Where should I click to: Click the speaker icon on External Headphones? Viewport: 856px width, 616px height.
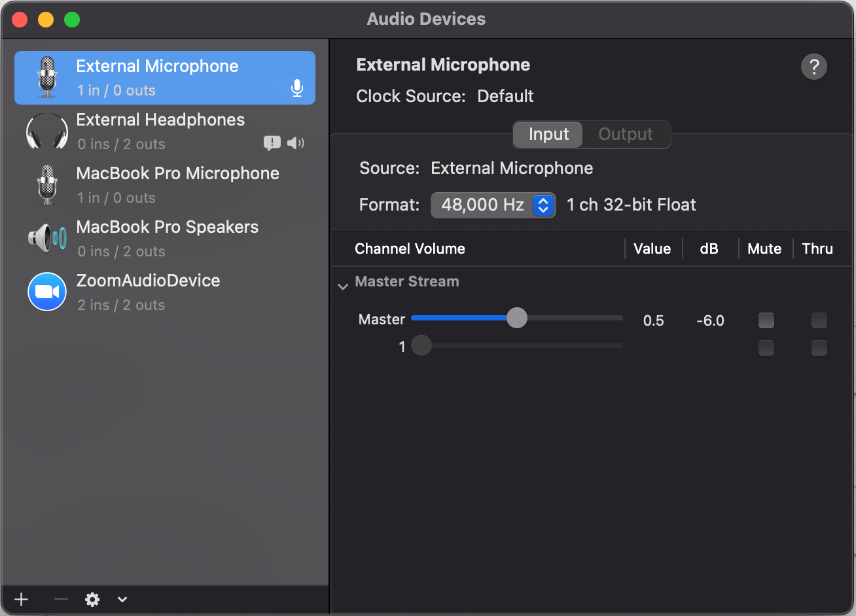295,143
